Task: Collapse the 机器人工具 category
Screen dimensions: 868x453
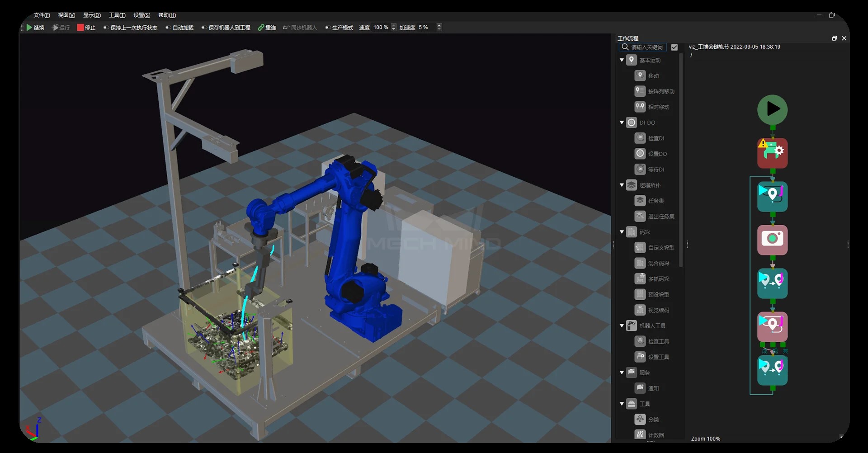Action: (x=622, y=326)
